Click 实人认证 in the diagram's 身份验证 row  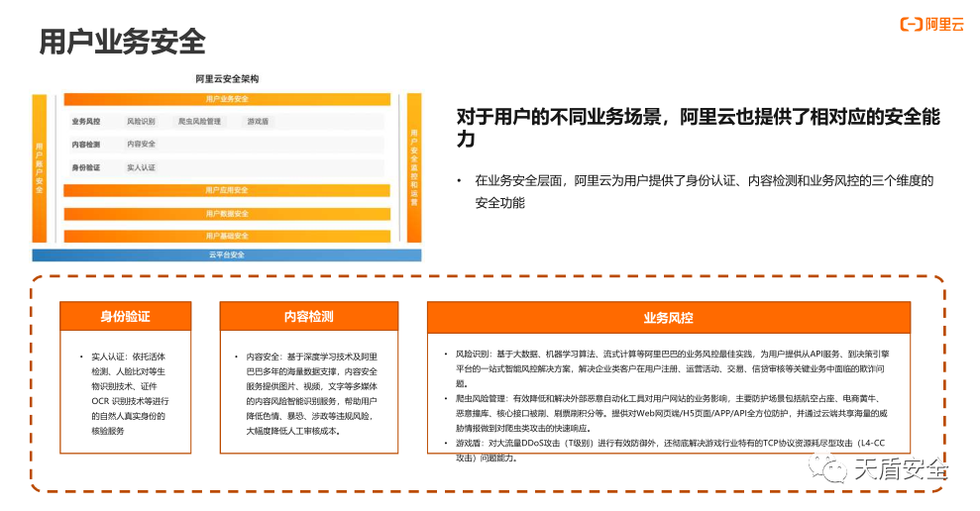coord(142,167)
